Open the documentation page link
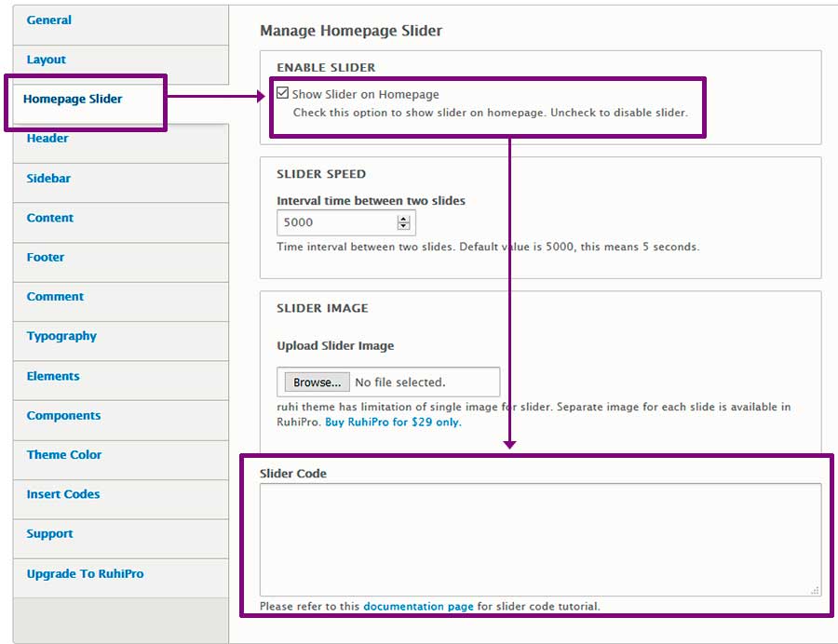This screenshot has height=644, width=838. [x=418, y=606]
